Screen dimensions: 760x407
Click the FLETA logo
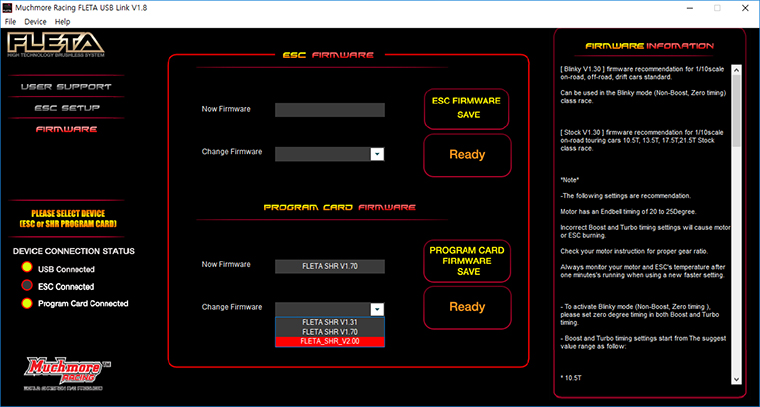pos(56,45)
